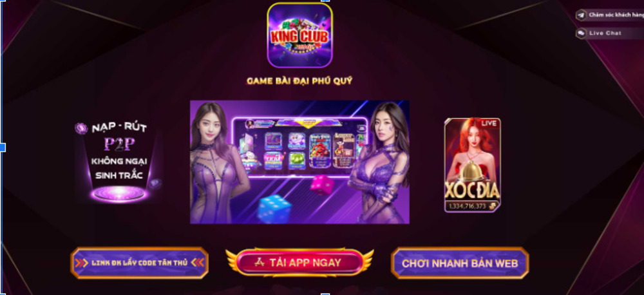Click the Tải App Ngay download button
Image resolution: width=644 pixels, height=295 pixels.
tap(300, 263)
